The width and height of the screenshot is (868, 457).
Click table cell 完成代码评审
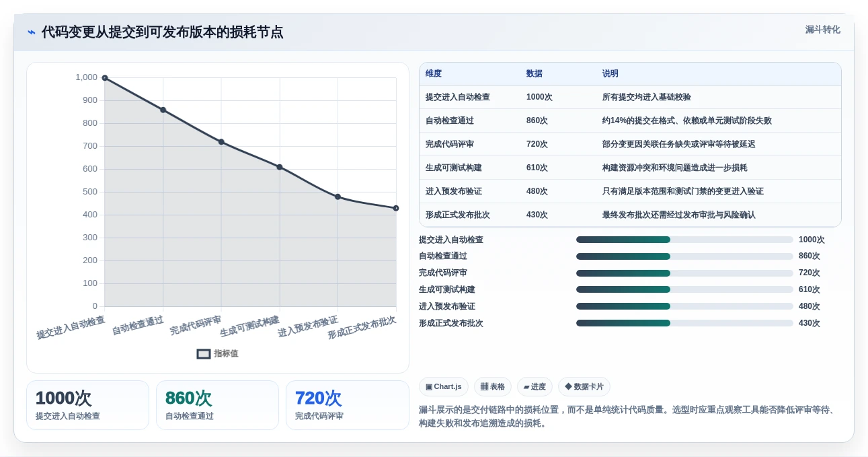point(450,144)
